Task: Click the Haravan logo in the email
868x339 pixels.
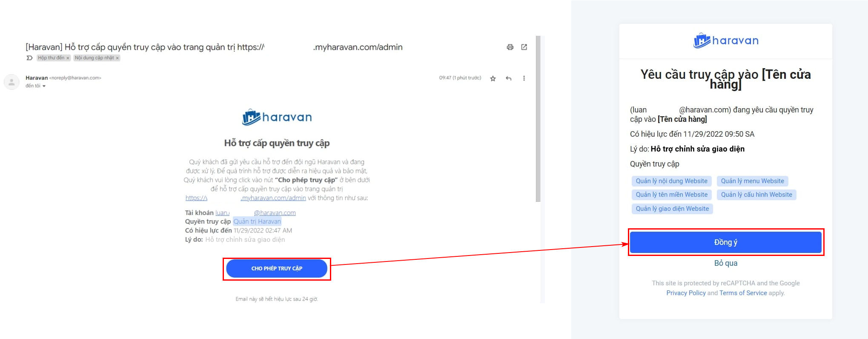Action: tap(277, 117)
